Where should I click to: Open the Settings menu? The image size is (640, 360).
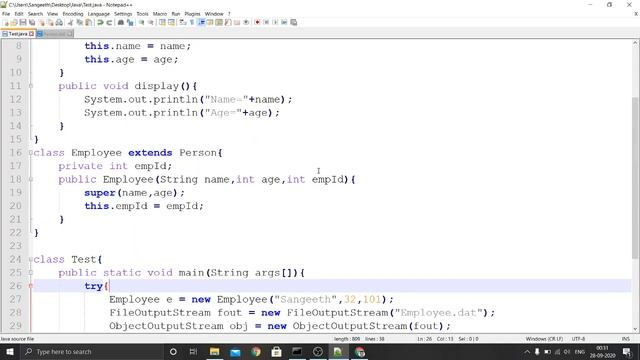point(123,13)
